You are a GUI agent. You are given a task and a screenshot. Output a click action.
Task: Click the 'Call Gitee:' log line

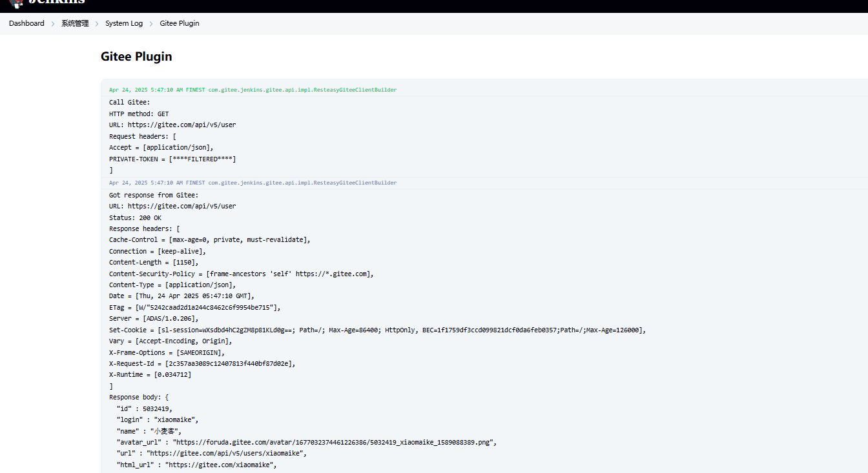point(129,103)
